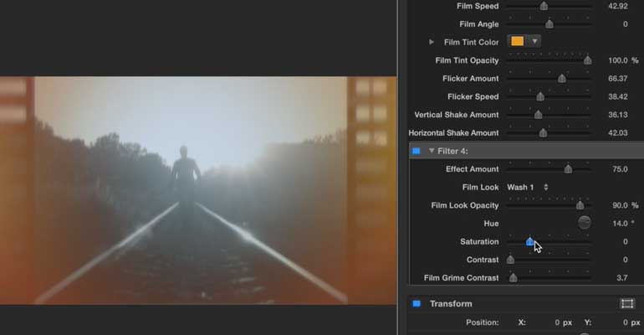Click the Film Tint Opacity value 100.0

(618, 60)
